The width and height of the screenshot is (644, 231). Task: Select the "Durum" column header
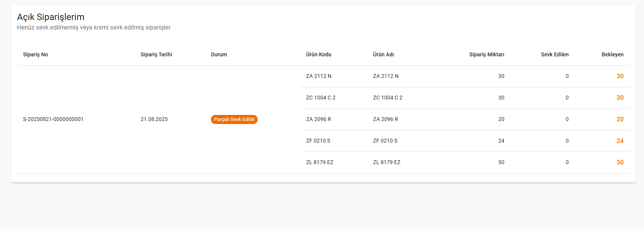[219, 54]
